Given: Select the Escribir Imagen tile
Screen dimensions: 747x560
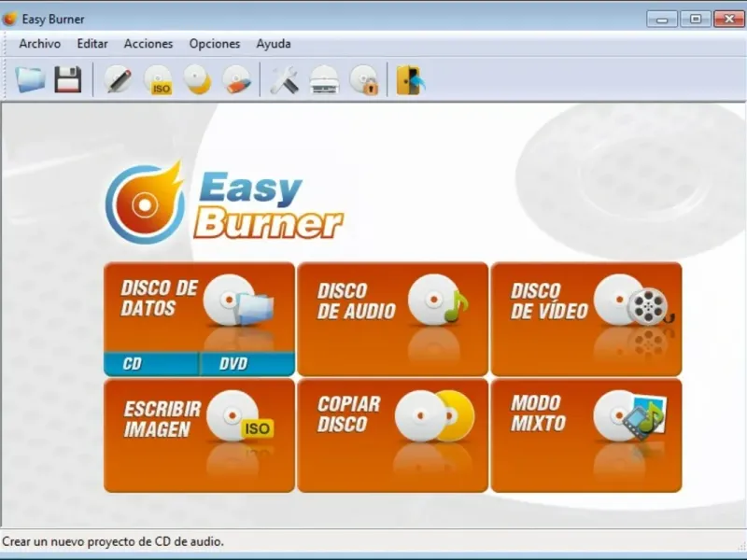Looking at the screenshot, I should (x=199, y=436).
